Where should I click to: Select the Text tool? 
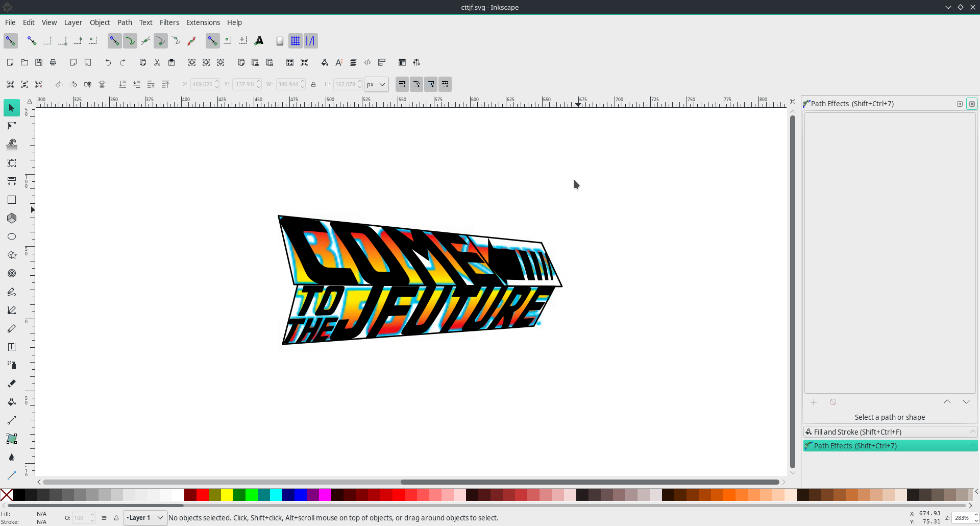click(11, 347)
